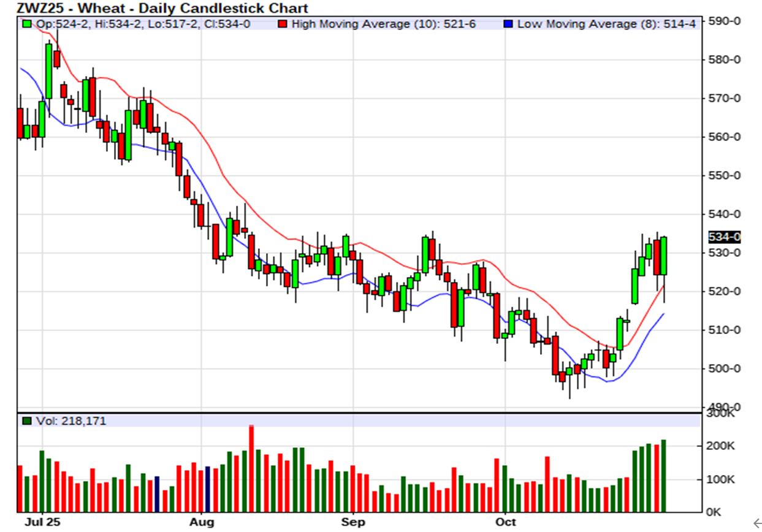Click the 200K volume axis label
The height and width of the screenshot is (532, 762).
(x=722, y=446)
